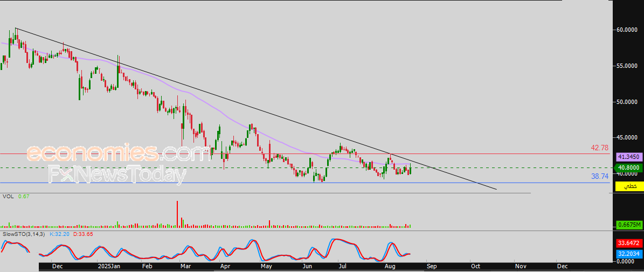Click the tallest red volume spike bar
The width and height of the screenshot is (644, 272).
click(177, 214)
